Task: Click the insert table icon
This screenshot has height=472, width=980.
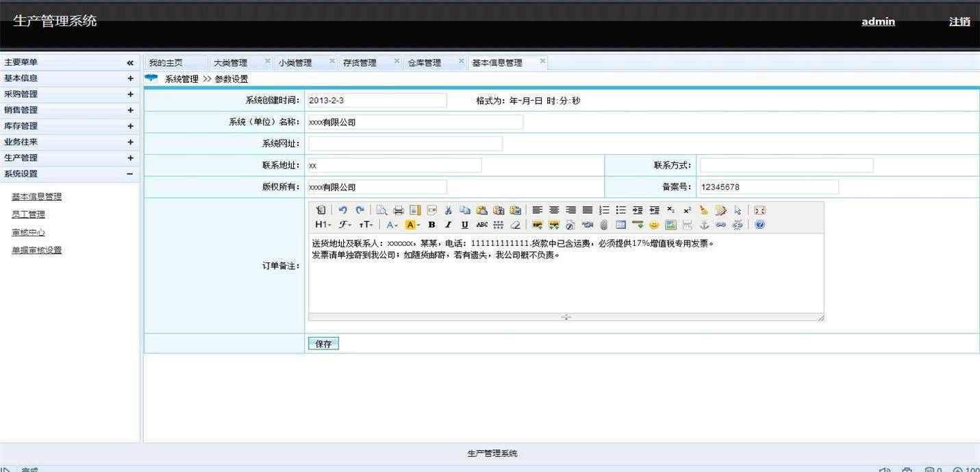Action: [620, 225]
